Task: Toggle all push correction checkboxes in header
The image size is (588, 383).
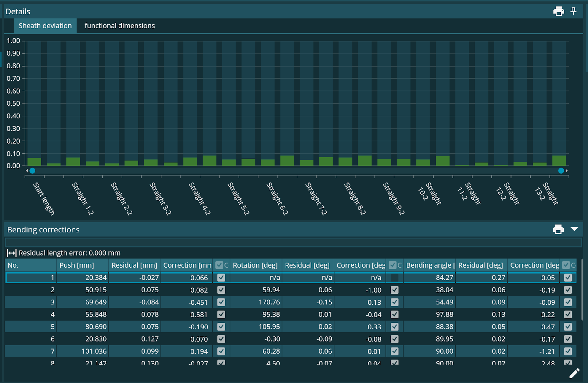Action: pos(219,265)
